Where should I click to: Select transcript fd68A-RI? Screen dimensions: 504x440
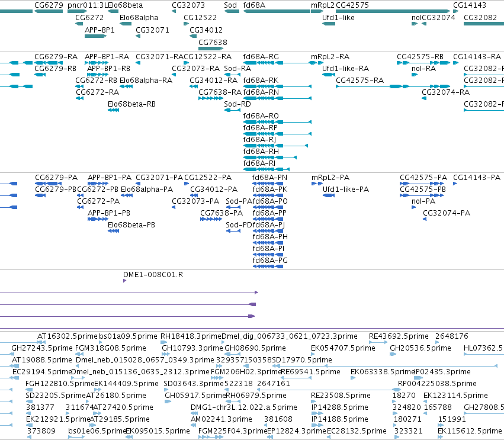[259, 163]
